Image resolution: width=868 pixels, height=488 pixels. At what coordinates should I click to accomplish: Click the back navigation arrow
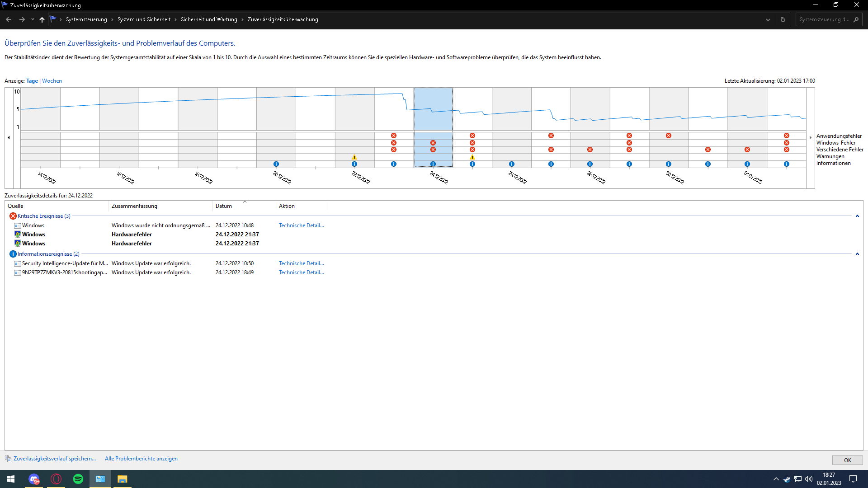[x=9, y=19]
